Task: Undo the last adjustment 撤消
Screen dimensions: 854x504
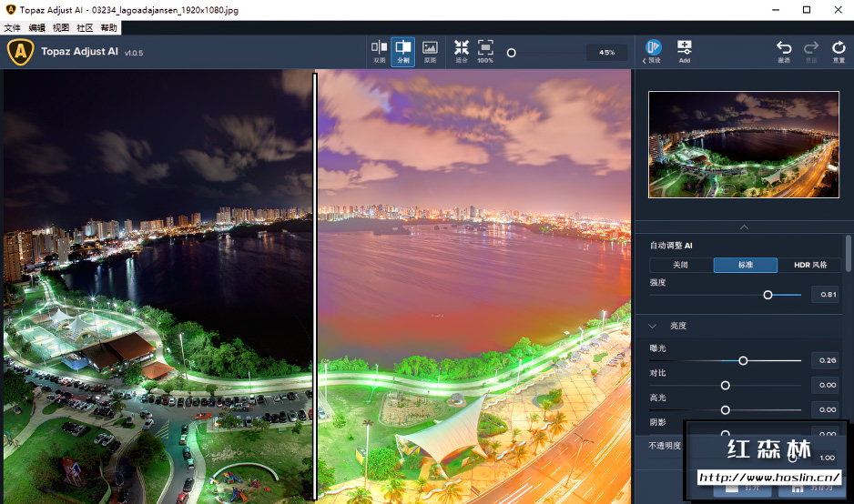Action: click(784, 52)
